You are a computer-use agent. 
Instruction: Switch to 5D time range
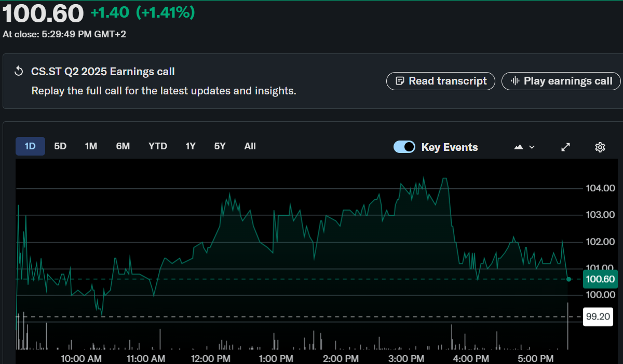(x=60, y=146)
